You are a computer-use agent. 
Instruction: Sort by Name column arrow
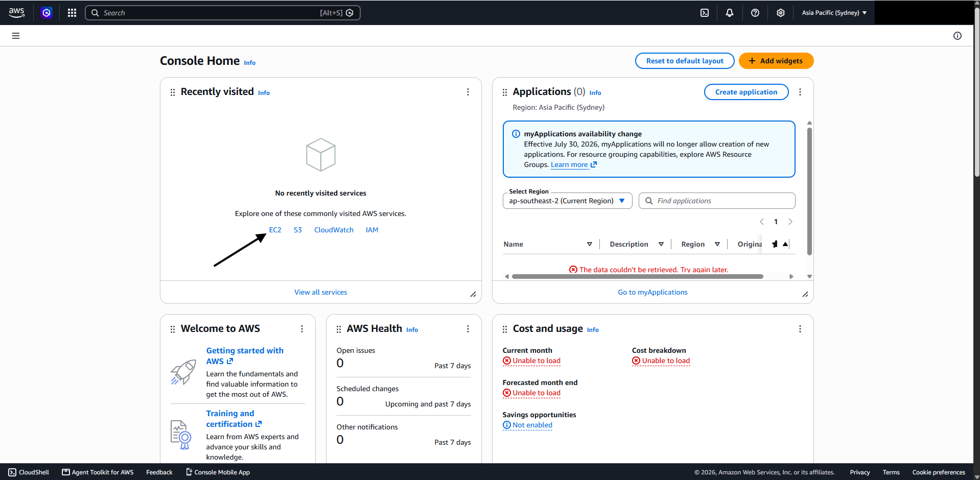pyautogui.click(x=590, y=244)
